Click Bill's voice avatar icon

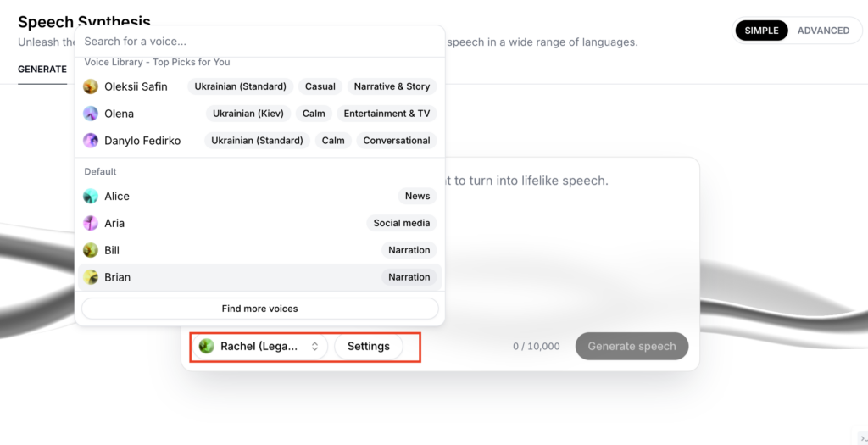91,250
